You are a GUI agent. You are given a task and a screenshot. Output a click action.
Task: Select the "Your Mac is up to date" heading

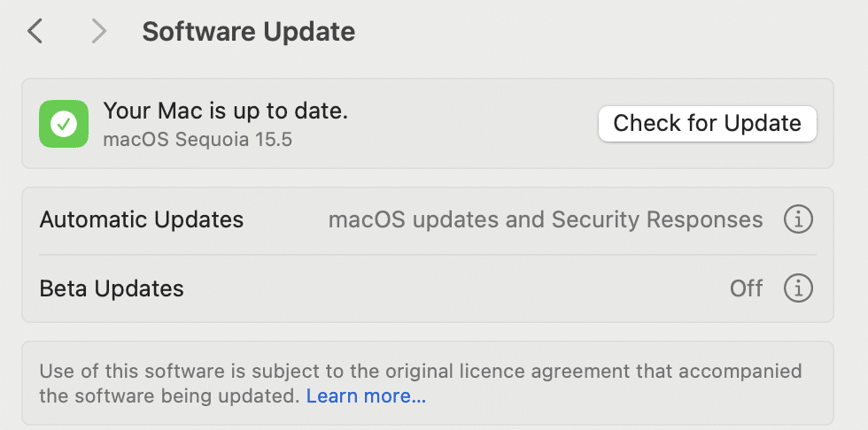pos(225,111)
